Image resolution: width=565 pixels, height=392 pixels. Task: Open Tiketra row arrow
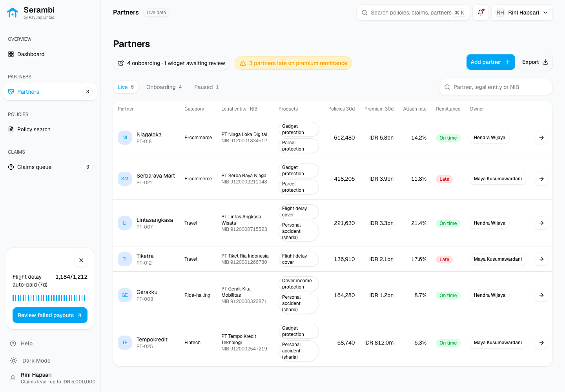point(541,259)
